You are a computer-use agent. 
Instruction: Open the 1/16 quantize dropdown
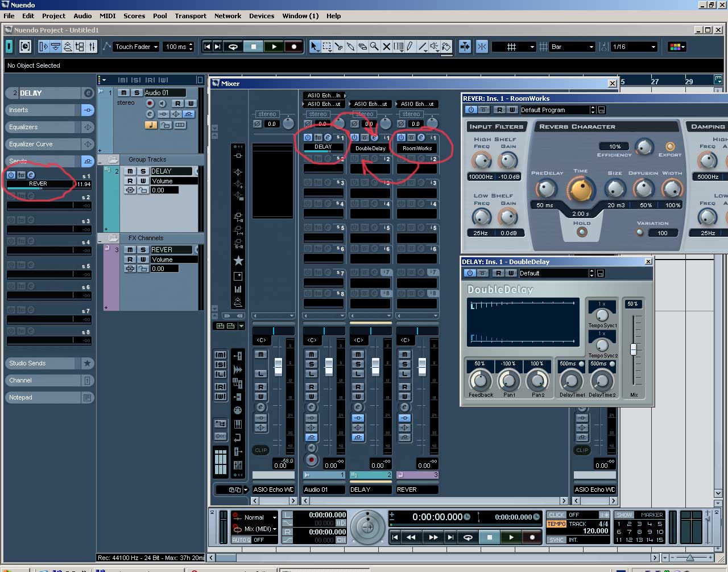634,47
